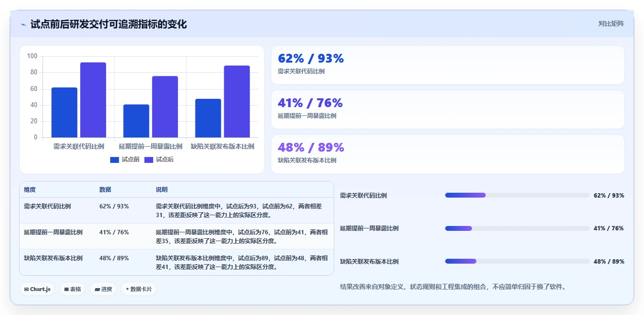The width and height of the screenshot is (644, 315).
Task: Click the 数据卡片 tag chip
Action: [139, 289]
